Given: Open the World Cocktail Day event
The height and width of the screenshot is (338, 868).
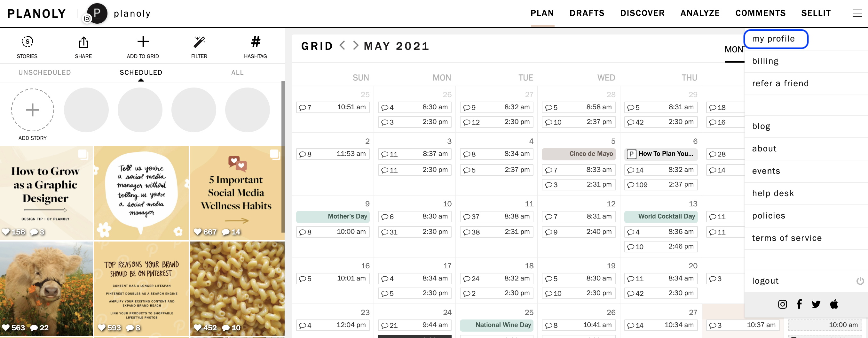Looking at the screenshot, I should pos(660,217).
